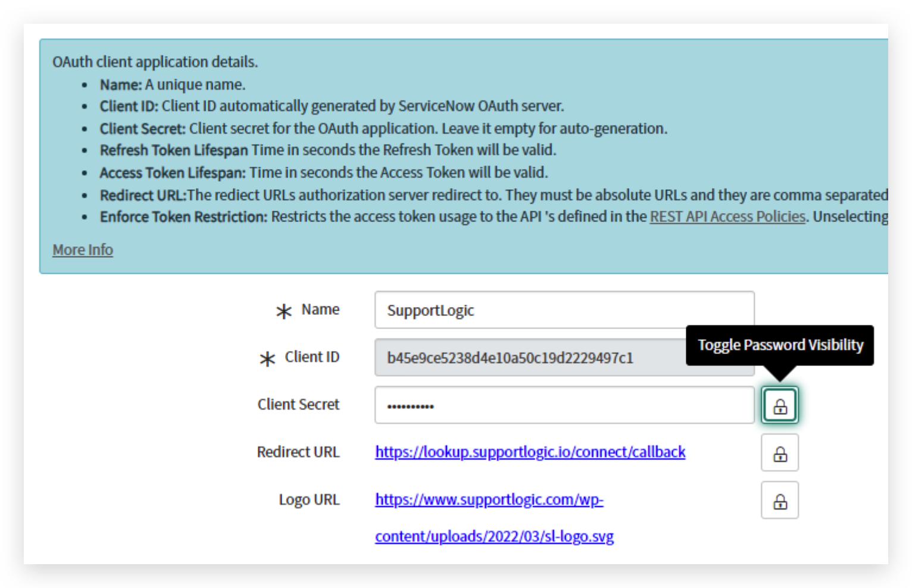
Task: Click the 'OAuth client application details.' heading
Action: coord(155,62)
